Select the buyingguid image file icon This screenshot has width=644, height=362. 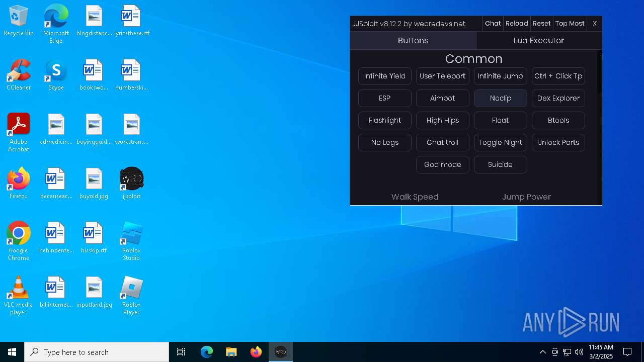pyautogui.click(x=94, y=129)
